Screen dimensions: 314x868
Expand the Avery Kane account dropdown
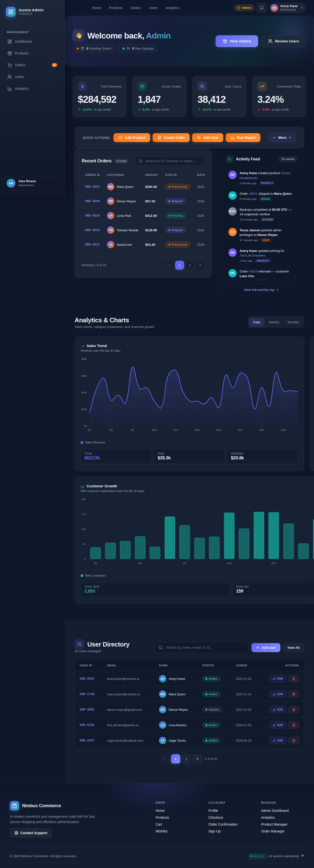[301, 8]
